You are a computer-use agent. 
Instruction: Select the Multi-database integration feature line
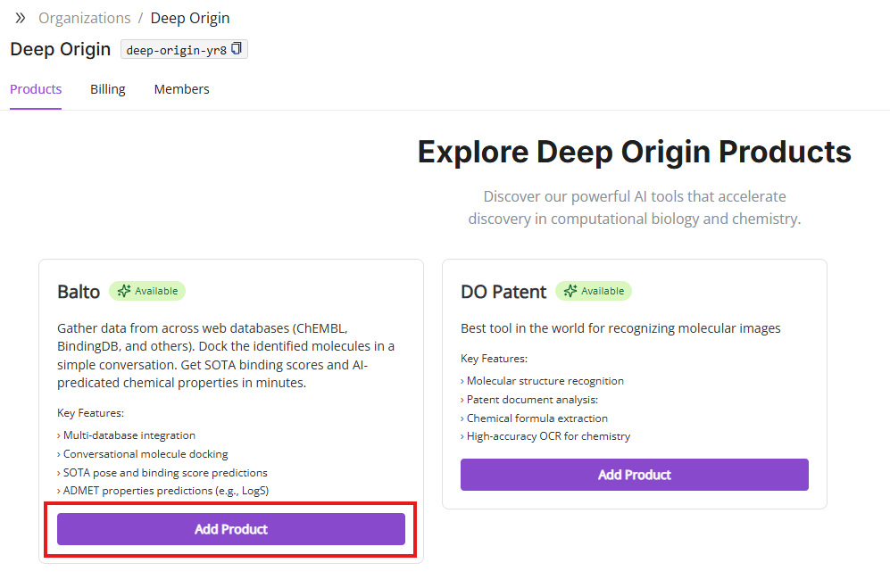[x=129, y=435]
